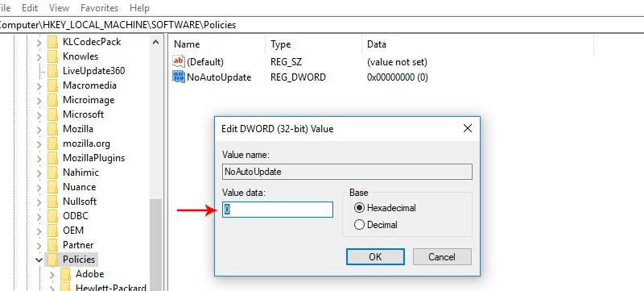This screenshot has height=291, width=644.
Task: Click the mozilla.org folder icon
Action: pyautogui.click(x=52, y=143)
